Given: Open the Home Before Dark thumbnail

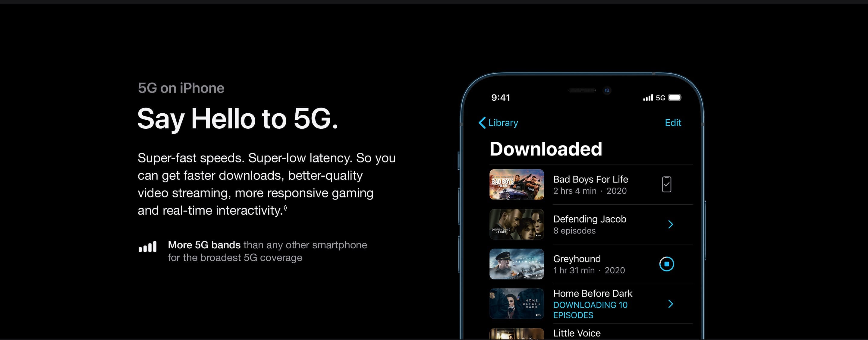Looking at the screenshot, I should tap(517, 304).
